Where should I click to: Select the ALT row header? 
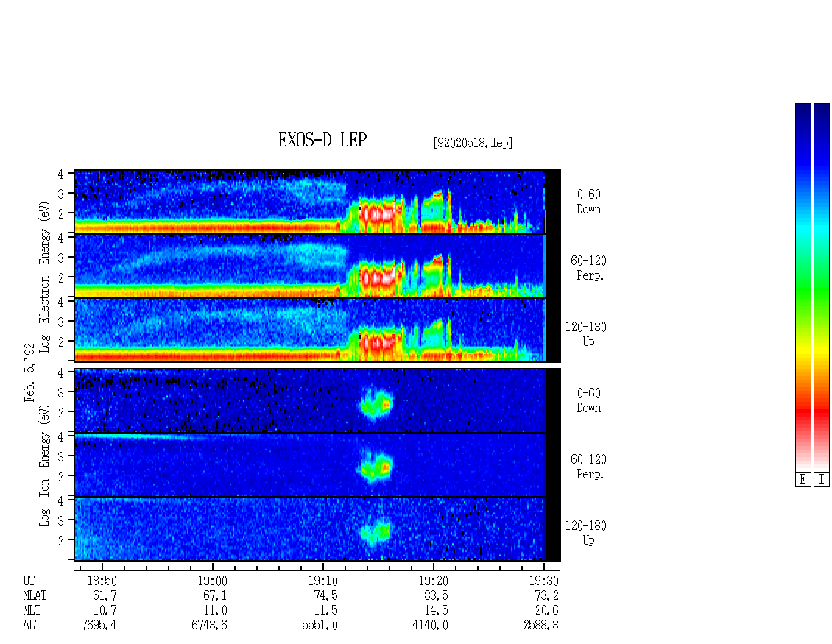[32, 626]
